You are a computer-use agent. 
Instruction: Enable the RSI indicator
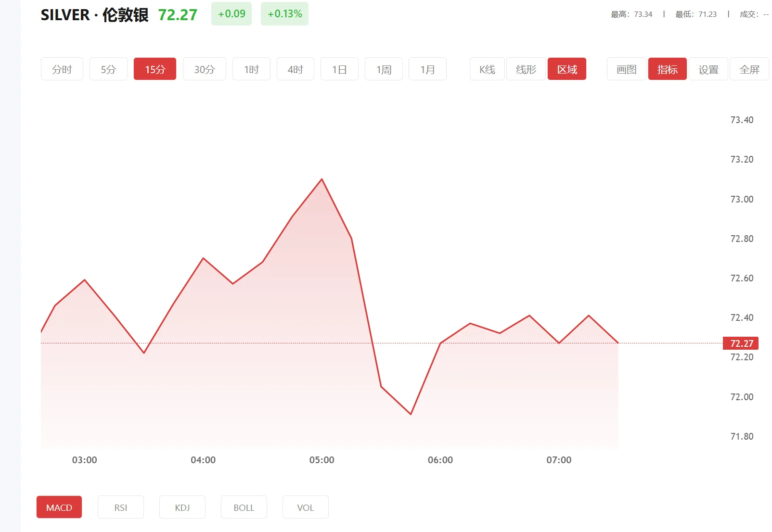120,507
